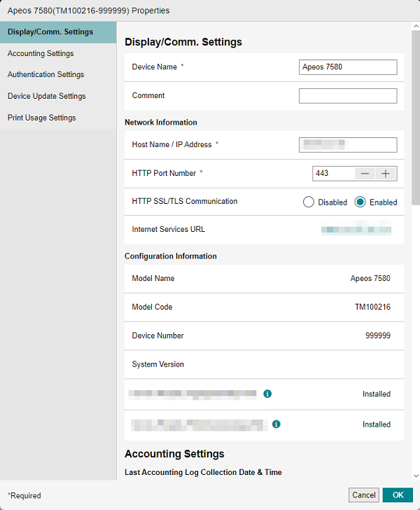Click the first "Installed" status text
This screenshot has height=510, width=420.
377,394
